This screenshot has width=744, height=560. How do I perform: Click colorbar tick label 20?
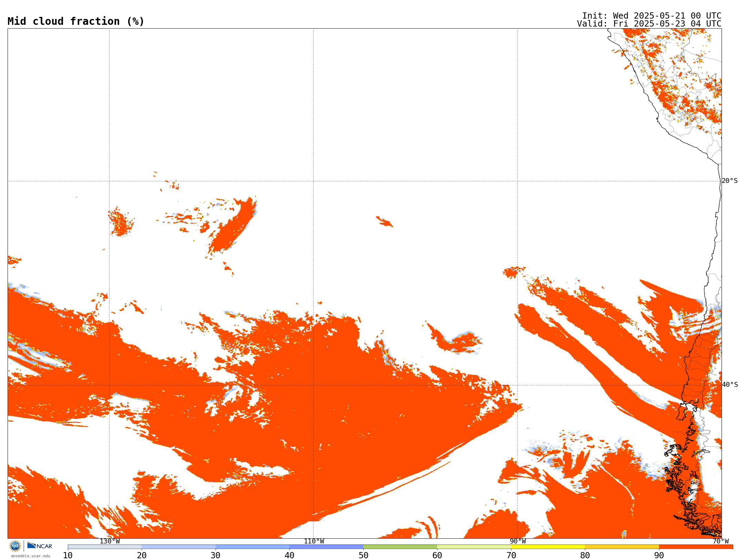point(142,556)
